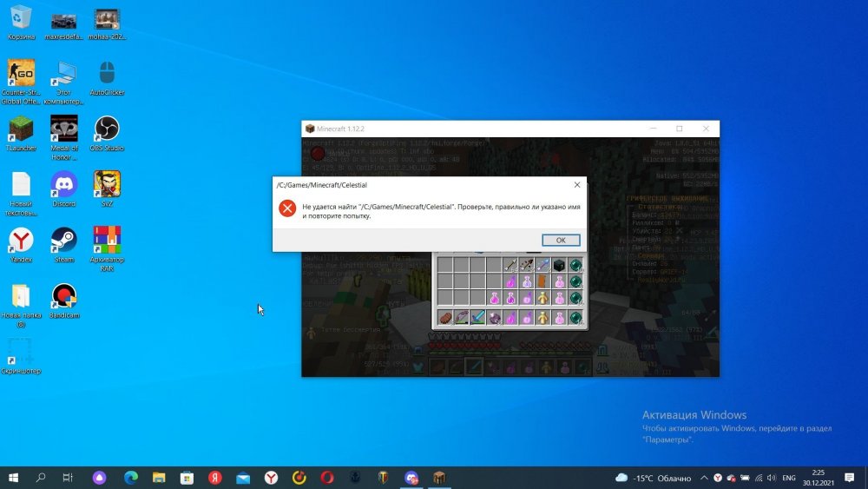This screenshot has height=489, width=868.
Task: Pick the plain arrow stack in inventory
Action: click(x=510, y=265)
